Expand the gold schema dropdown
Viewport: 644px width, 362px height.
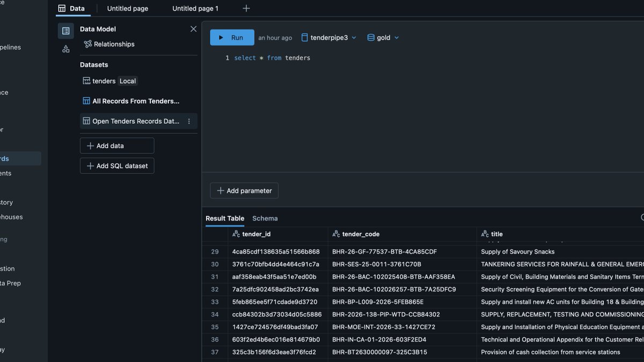(383, 38)
